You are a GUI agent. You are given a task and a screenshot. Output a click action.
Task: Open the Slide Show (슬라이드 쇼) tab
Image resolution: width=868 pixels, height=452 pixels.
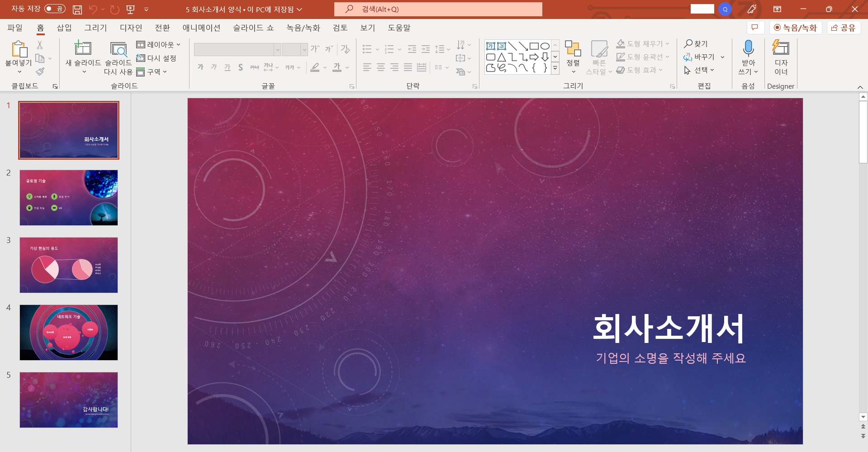click(253, 28)
